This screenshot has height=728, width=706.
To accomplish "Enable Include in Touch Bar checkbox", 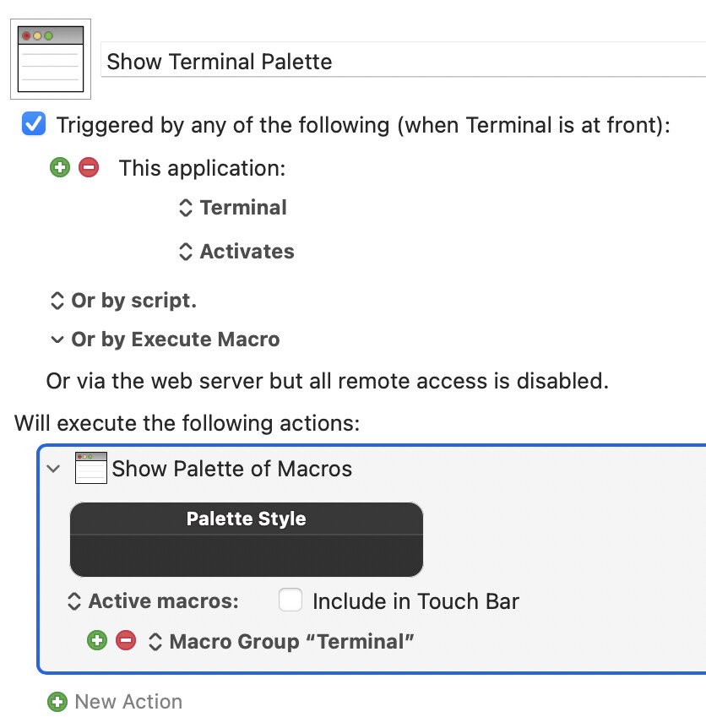I will 291,600.
